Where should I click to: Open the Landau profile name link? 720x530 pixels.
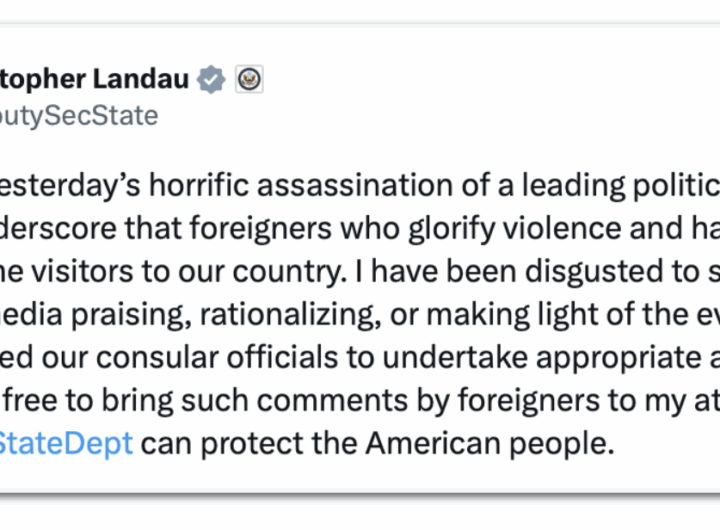pos(95,80)
